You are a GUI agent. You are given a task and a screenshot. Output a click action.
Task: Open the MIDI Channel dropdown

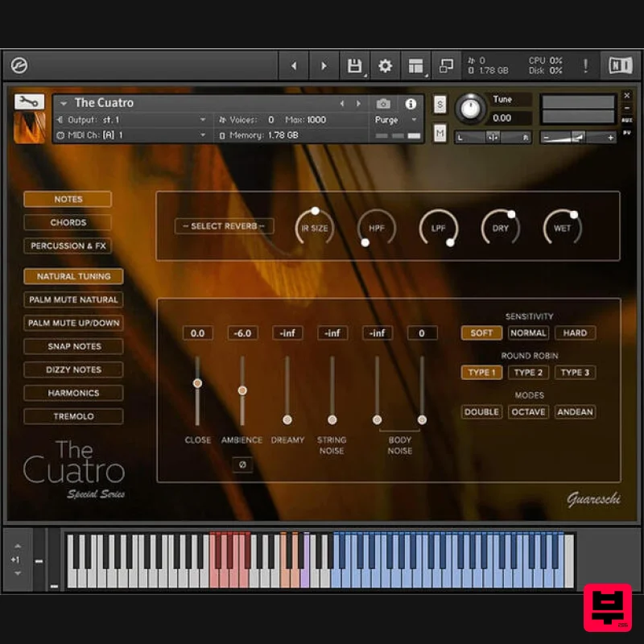point(129,135)
